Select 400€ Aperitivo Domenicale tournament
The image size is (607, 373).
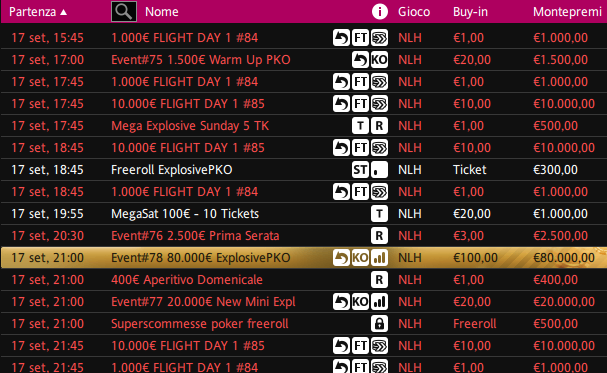click(304, 280)
